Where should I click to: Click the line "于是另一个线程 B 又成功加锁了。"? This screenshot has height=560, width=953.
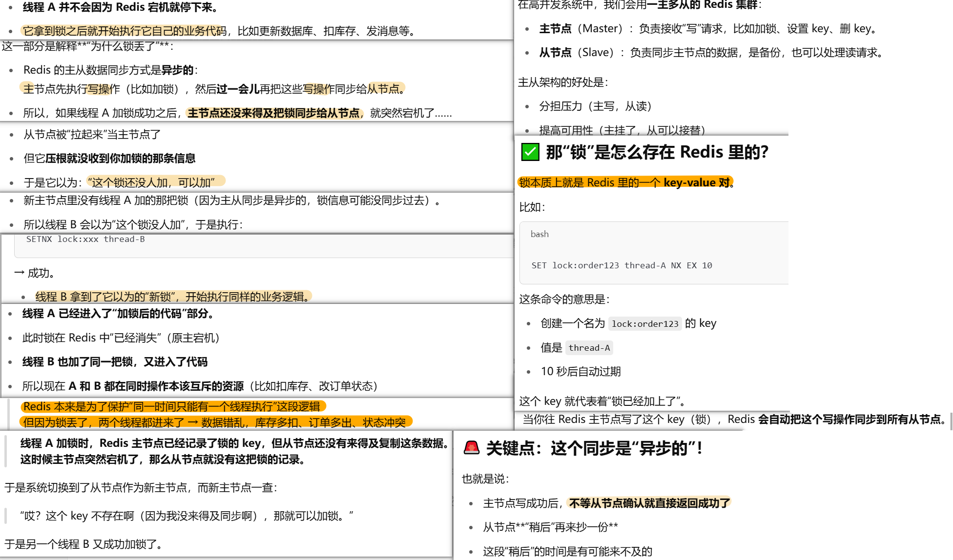(84, 544)
